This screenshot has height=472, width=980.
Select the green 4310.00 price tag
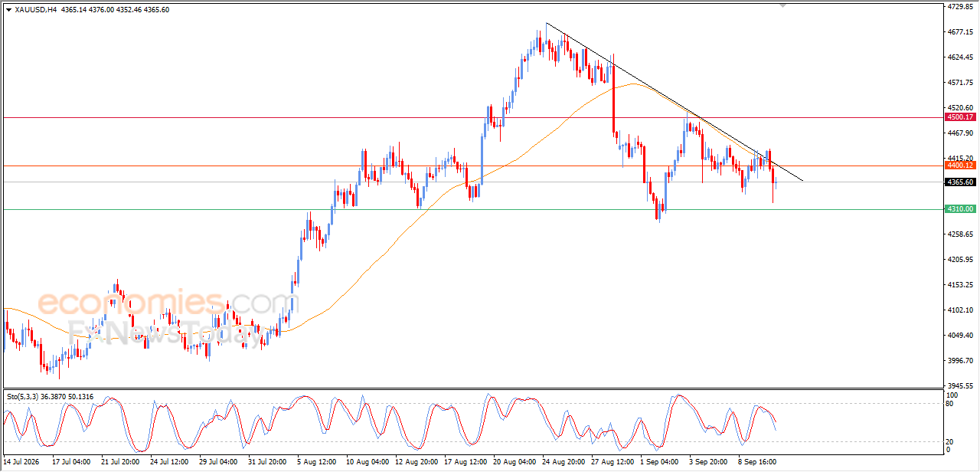click(x=959, y=209)
